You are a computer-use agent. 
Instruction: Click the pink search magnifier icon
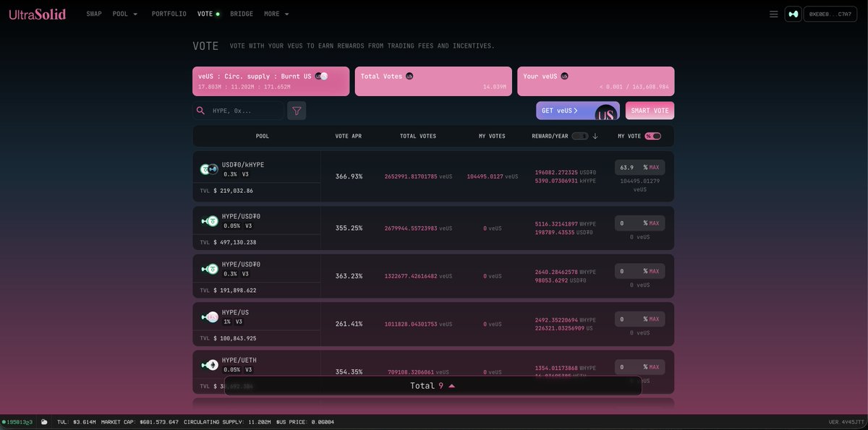(200, 110)
